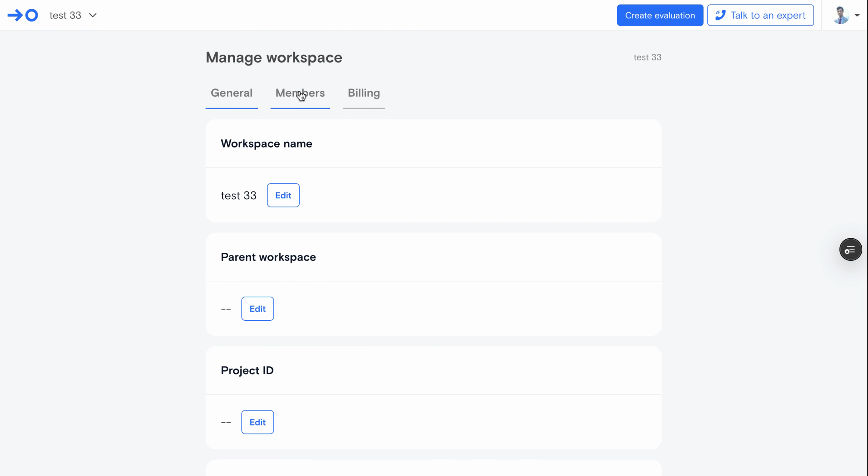Image resolution: width=868 pixels, height=476 pixels.
Task: Edit the workspace name test 33
Action: (283, 195)
